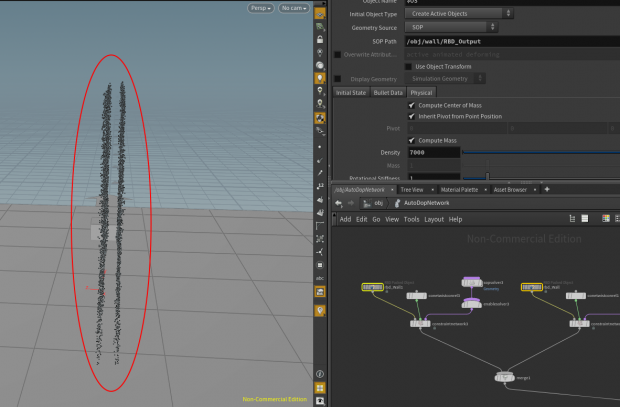This screenshot has height=407, width=620.
Task: Open Geometry Source SOP dropdown
Action: coord(451,27)
